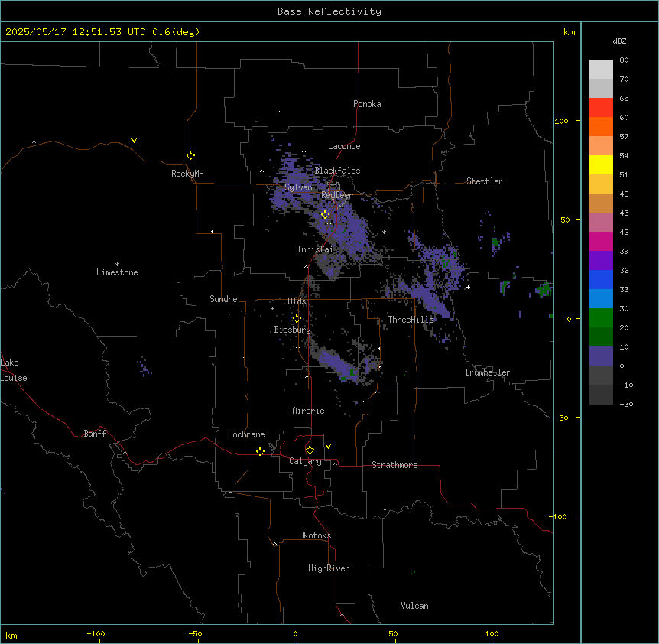This screenshot has height=644, width=659.
Task: Click the Stettler label
Action: click(x=485, y=181)
